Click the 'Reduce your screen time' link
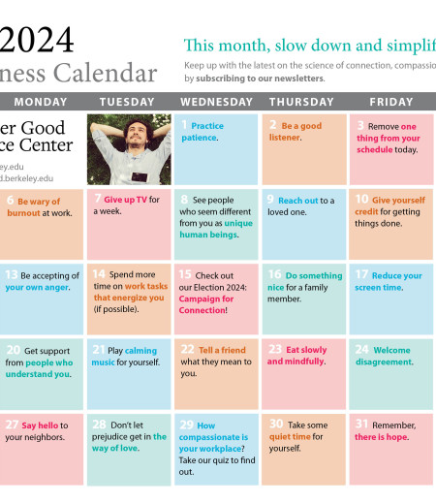 pyautogui.click(x=389, y=281)
